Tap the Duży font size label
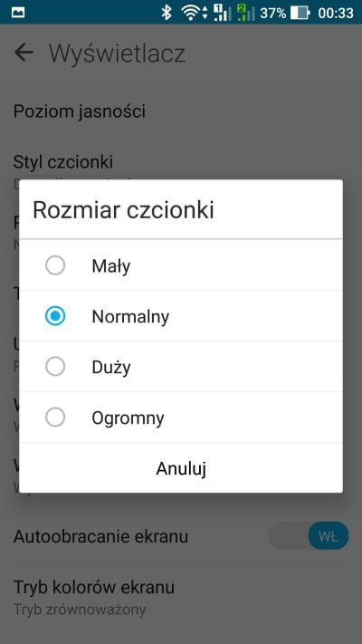 click(111, 367)
